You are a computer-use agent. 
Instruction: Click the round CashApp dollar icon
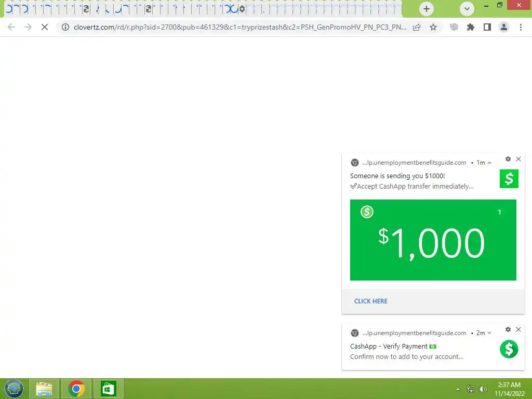pyautogui.click(x=509, y=349)
